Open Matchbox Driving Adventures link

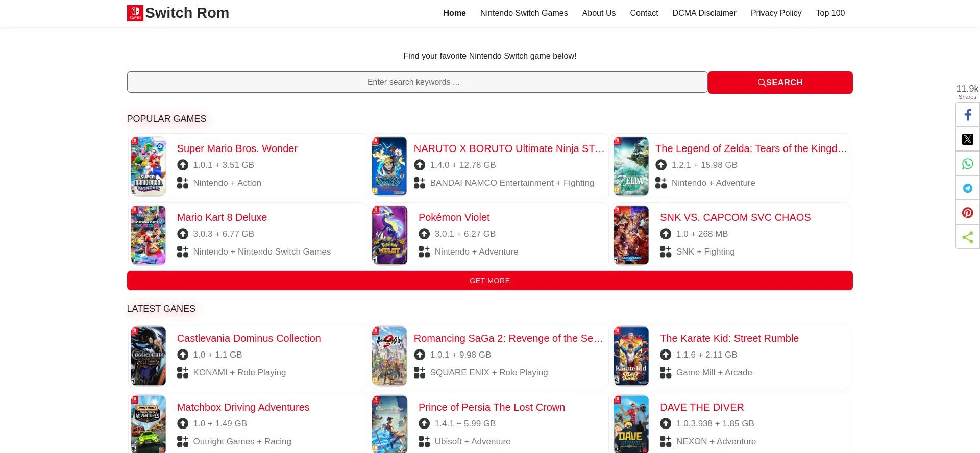(x=243, y=407)
